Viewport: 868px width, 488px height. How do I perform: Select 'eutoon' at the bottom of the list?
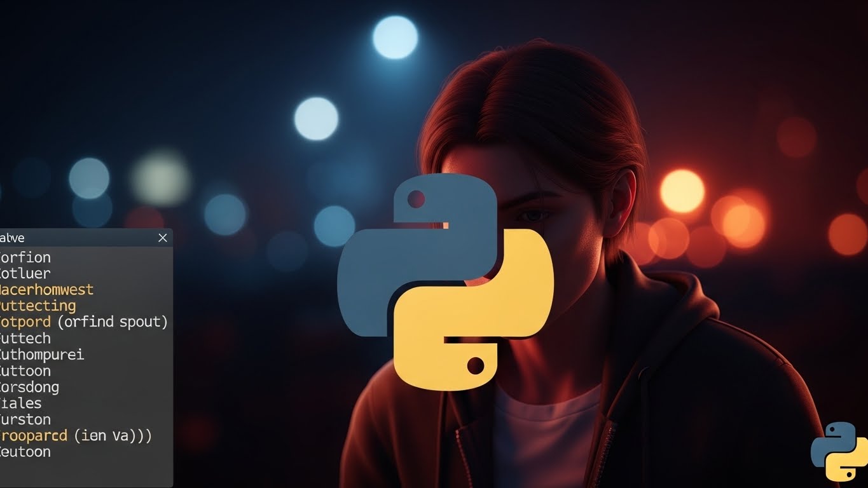coord(25,452)
